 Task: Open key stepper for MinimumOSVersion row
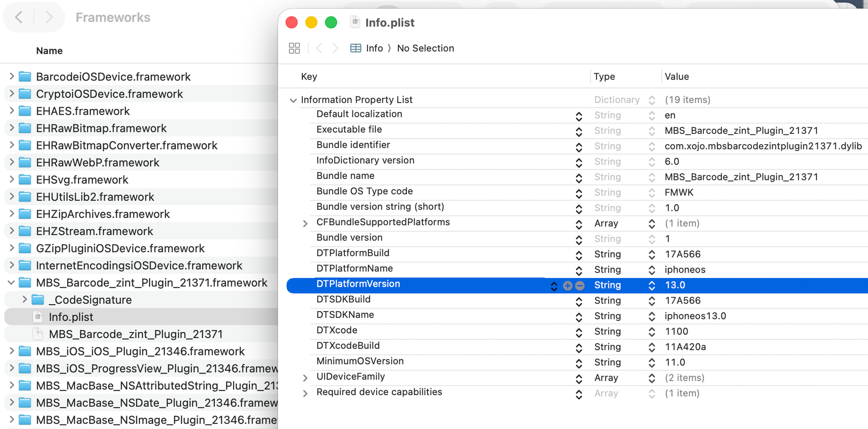coord(579,363)
